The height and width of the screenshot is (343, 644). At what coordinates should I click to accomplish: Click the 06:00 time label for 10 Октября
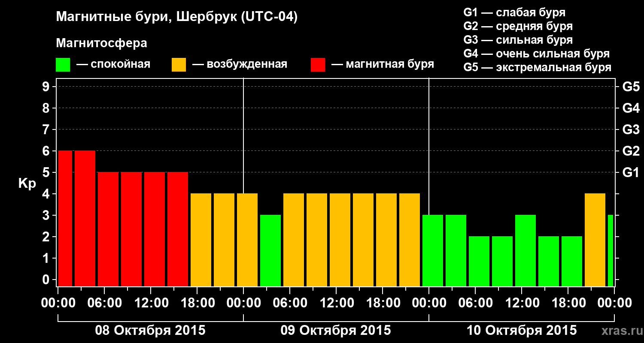point(475,303)
